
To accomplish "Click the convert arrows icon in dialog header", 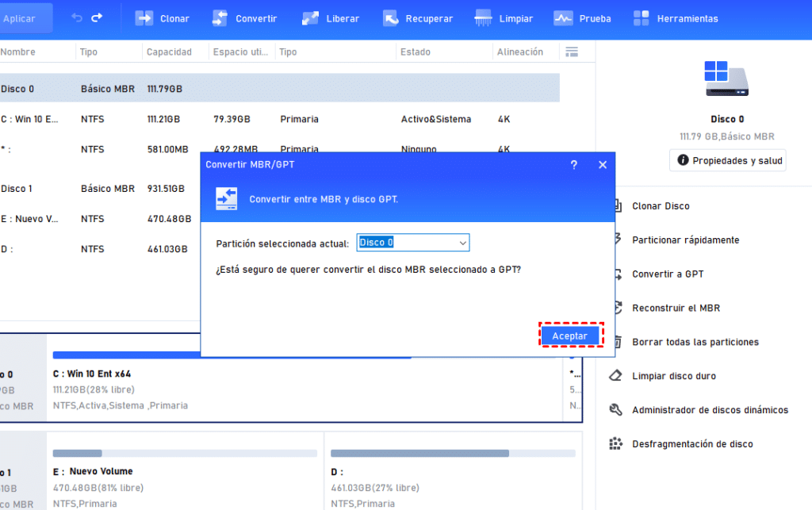I will (x=227, y=199).
